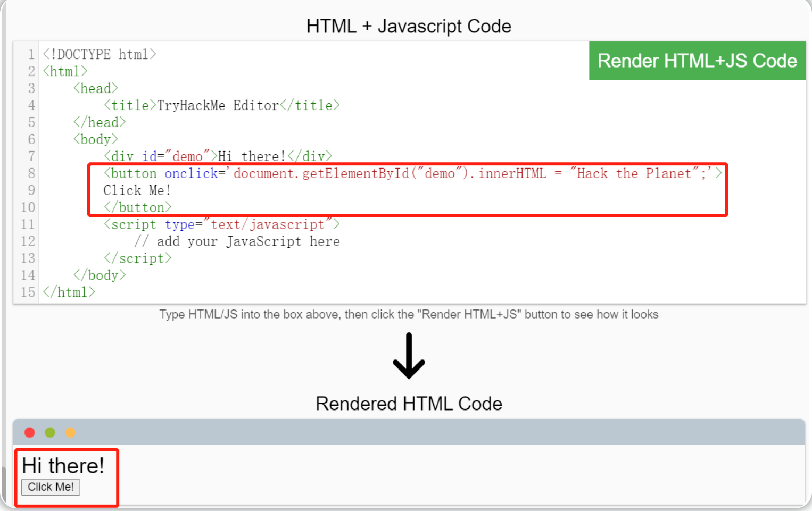
Task: Select line number 1 in the gutter
Action: [31, 54]
